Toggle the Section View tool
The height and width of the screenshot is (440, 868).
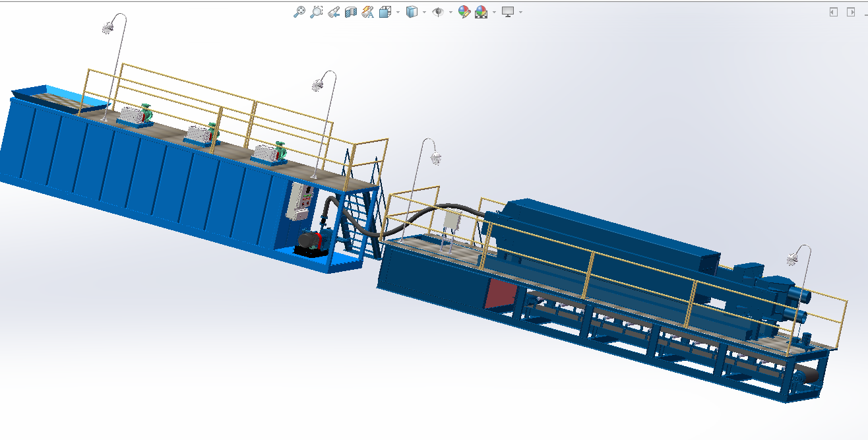(351, 12)
